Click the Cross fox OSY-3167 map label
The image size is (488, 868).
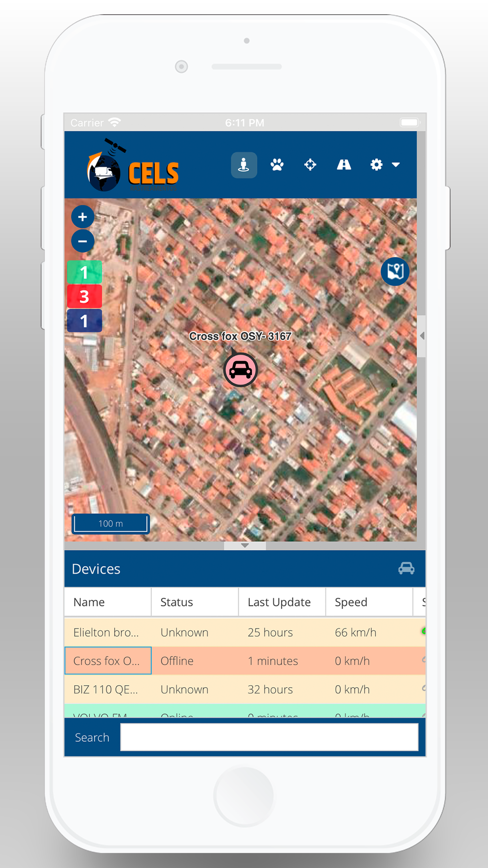coord(241,336)
